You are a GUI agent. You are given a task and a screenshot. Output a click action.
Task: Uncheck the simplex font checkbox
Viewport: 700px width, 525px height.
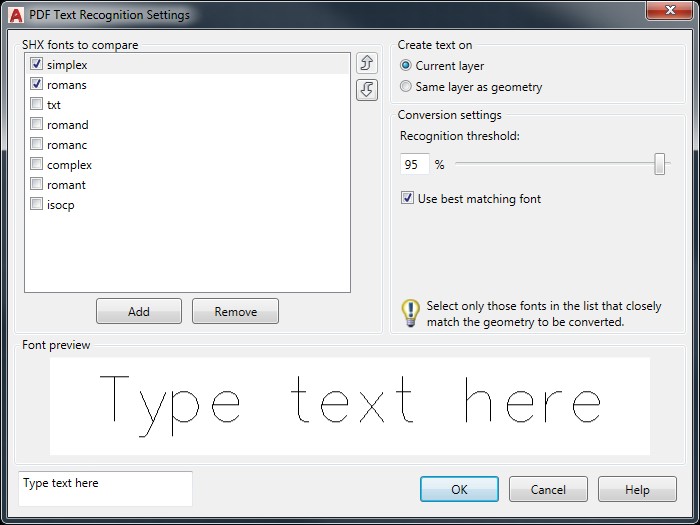pos(37,65)
